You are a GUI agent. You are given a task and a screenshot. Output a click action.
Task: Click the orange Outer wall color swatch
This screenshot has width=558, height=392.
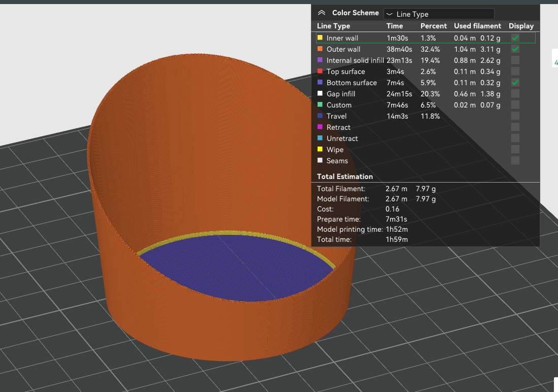[x=320, y=49]
